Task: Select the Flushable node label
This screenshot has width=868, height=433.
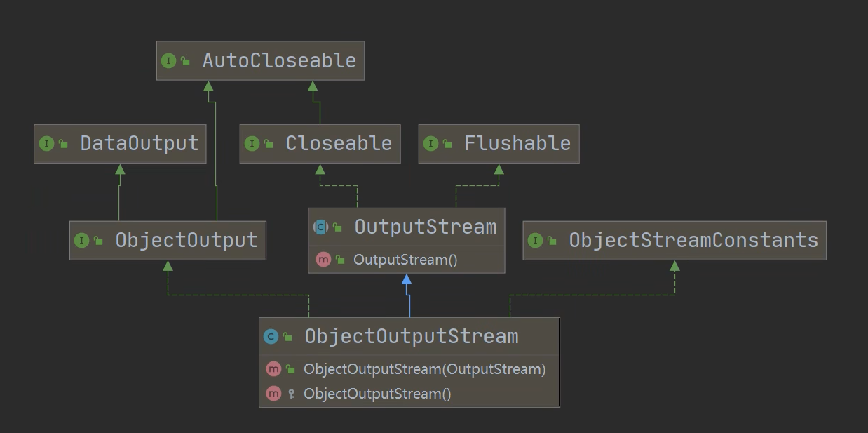Action: [517, 144]
